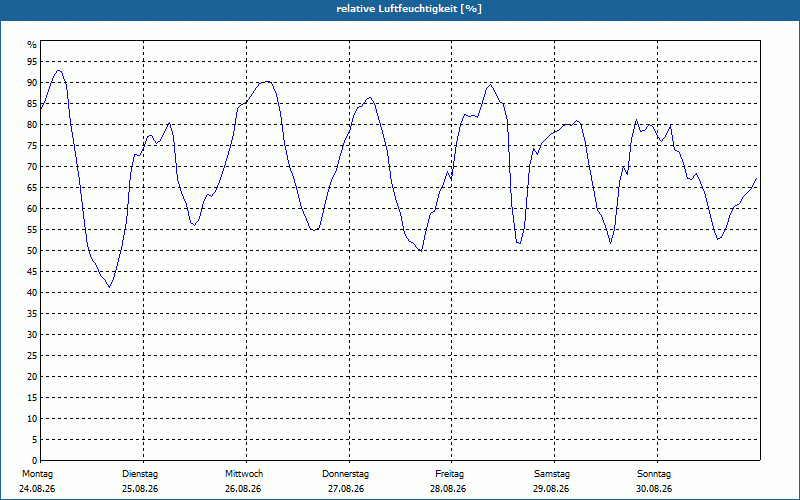The height and width of the screenshot is (500, 800).
Task: Click the '15' y-axis value
Action: (x=32, y=398)
